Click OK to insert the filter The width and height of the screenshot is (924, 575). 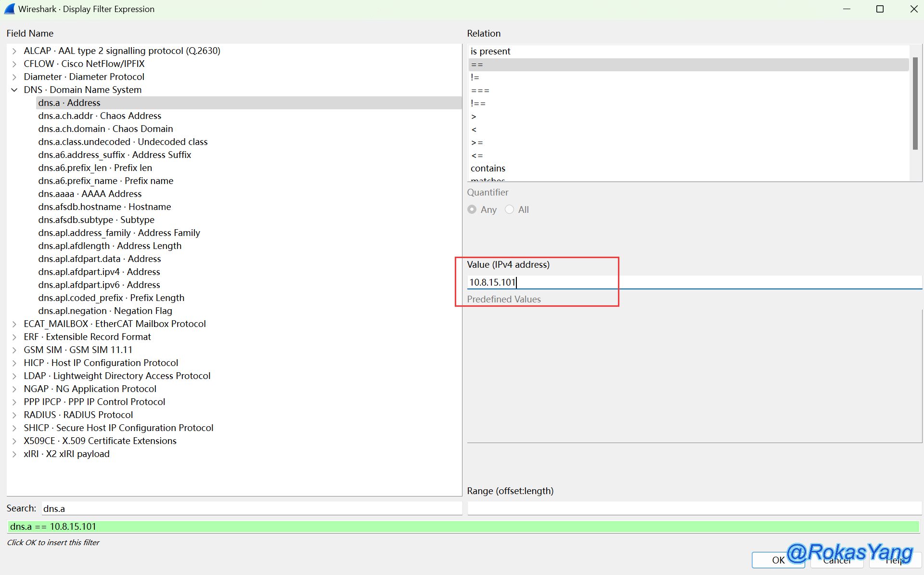(778, 560)
